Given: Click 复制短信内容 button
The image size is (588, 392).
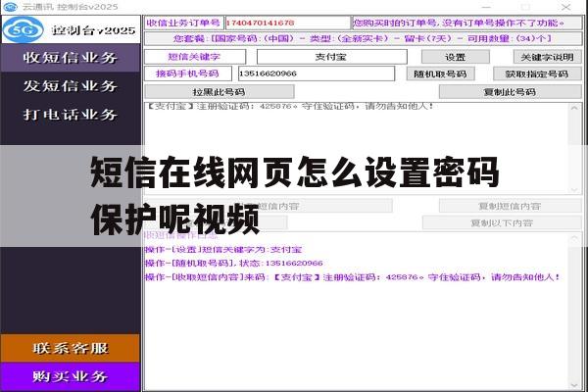Looking at the screenshot, I should (511, 206).
